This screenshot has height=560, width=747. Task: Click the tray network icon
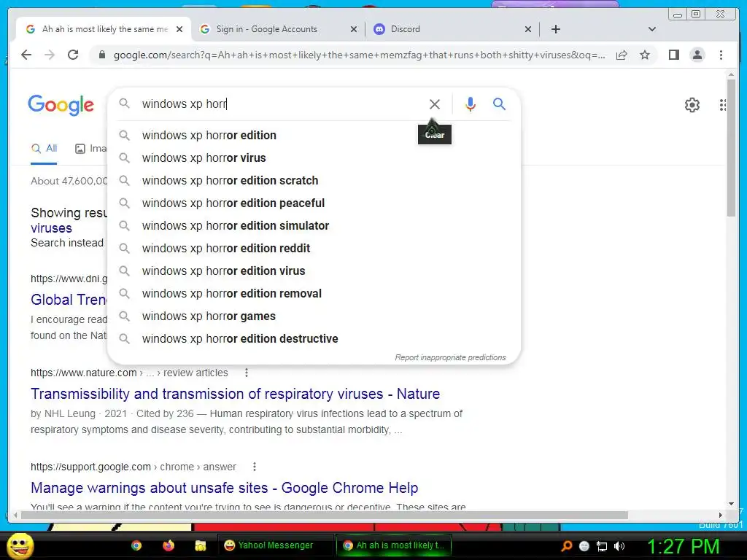(602, 546)
